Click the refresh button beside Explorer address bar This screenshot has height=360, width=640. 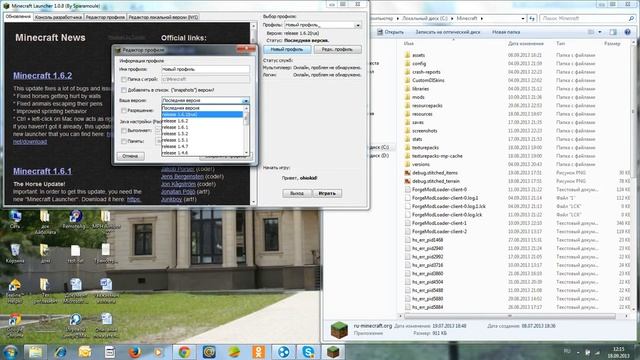pos(532,18)
